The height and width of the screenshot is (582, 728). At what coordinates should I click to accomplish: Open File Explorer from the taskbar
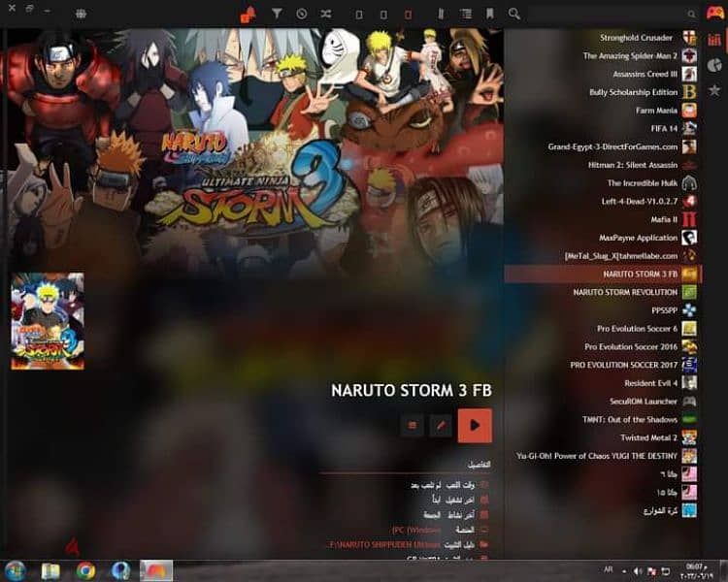pos(50,571)
